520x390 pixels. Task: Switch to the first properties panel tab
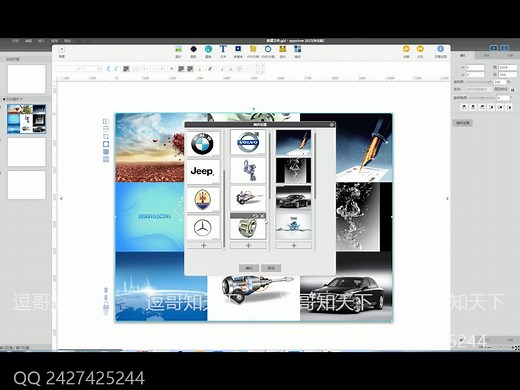(463, 56)
